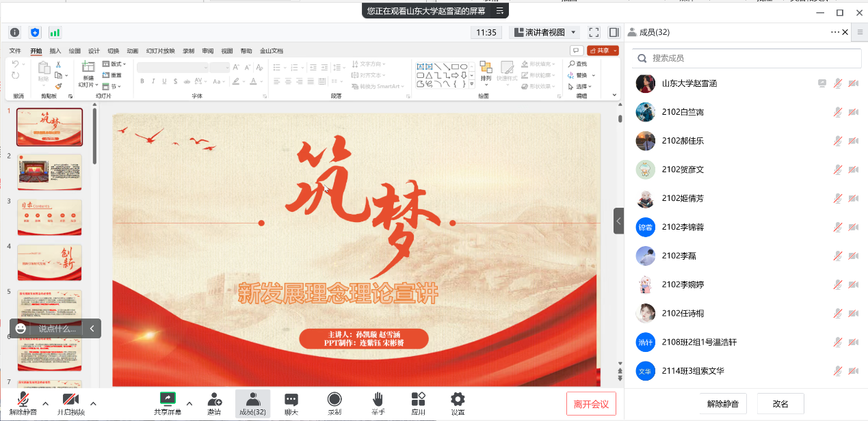The width and height of the screenshot is (868, 421).
Task: Open audio options arrow beside microphone
Action: 45,403
